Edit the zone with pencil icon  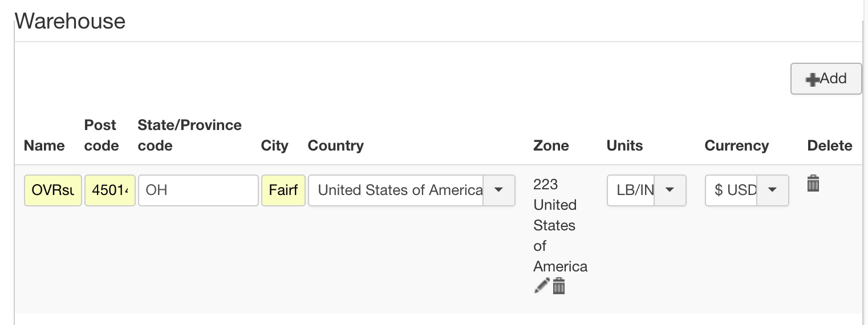[x=541, y=286]
